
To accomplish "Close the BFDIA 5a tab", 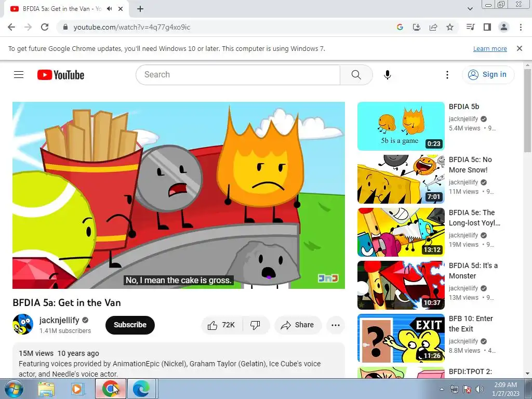I will pos(121,9).
